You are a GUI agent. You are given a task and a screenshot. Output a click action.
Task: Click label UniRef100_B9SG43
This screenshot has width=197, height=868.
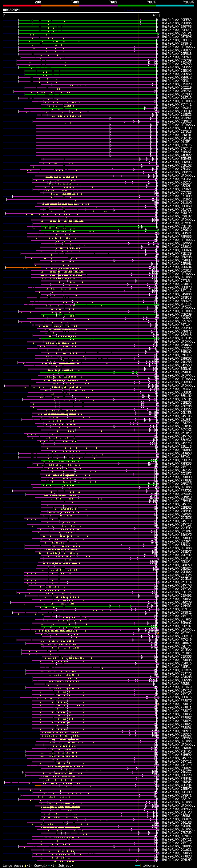pos(177,43)
